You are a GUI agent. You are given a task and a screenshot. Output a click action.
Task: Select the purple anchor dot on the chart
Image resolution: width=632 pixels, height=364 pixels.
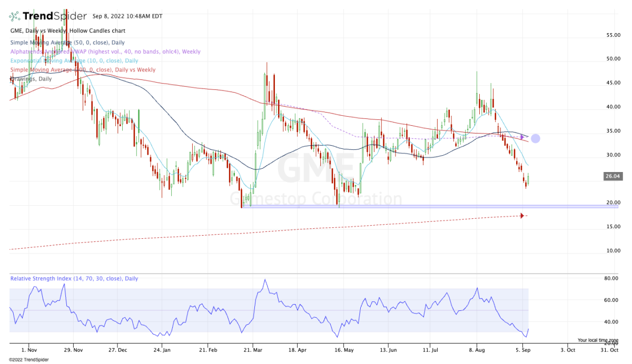(x=535, y=138)
